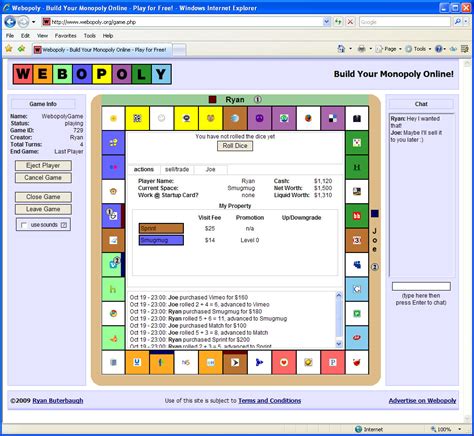Image resolution: width=474 pixels, height=436 pixels.
Task: Click the brown arrow space on bottom row
Action: 235,362
